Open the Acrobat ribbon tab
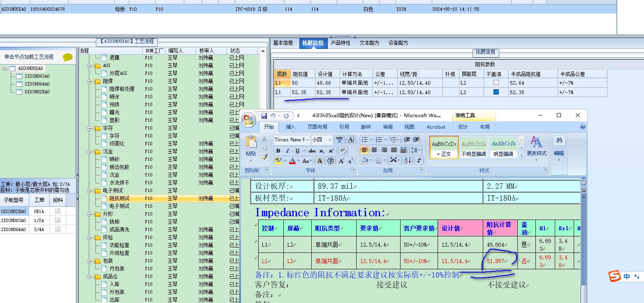 [x=436, y=127]
